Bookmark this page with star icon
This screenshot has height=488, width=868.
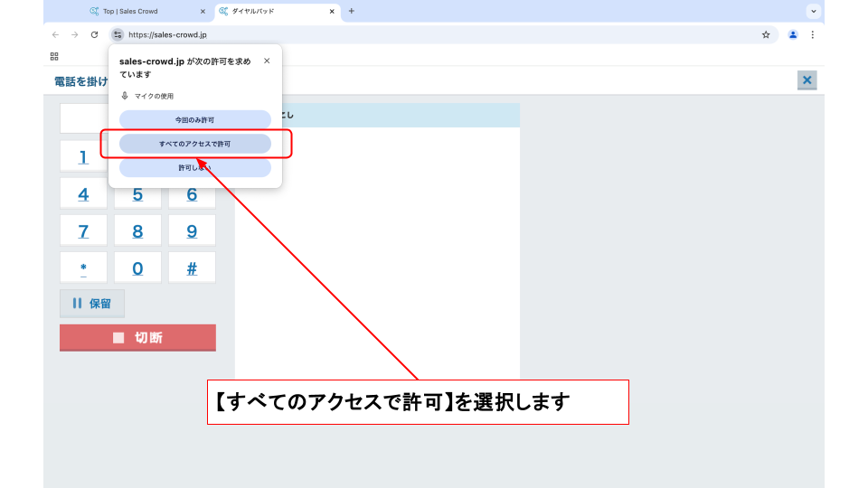(x=766, y=34)
